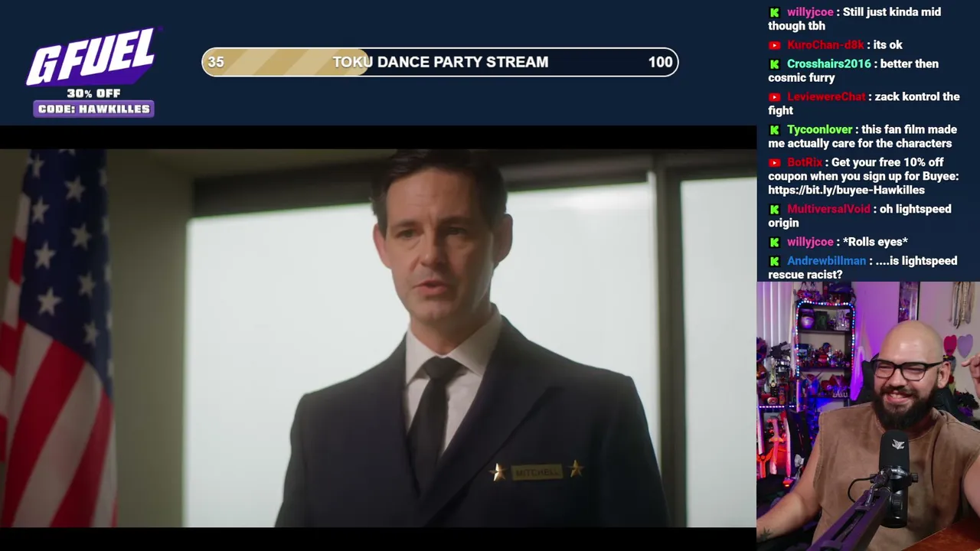980x551 pixels.
Task: Click the Kick icon beside MultiversalVoid
Action: coord(774,210)
